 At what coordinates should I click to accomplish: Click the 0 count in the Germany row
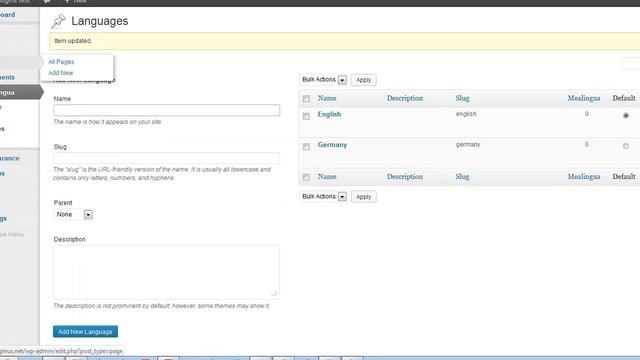587,144
